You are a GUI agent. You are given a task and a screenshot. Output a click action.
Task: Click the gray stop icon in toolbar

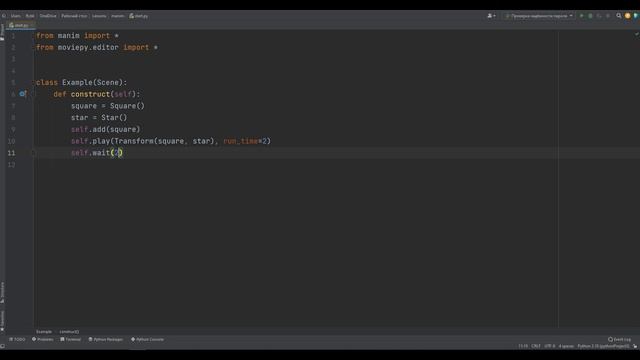click(608, 16)
